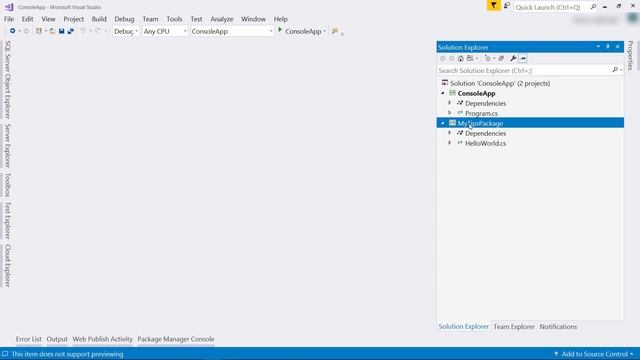
Task: Click Solution Explorer Back icon
Action: pos(442,58)
